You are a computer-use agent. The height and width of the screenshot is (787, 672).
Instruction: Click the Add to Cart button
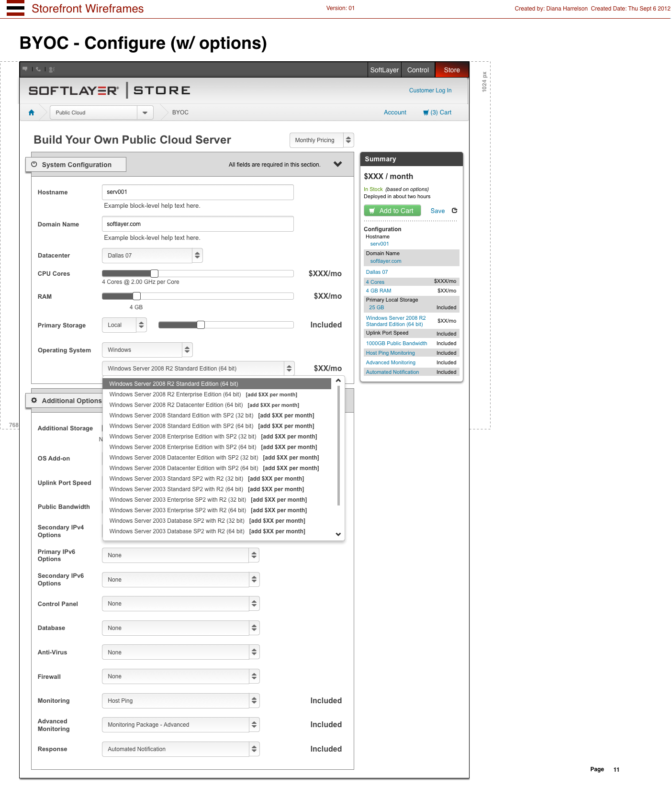point(392,211)
